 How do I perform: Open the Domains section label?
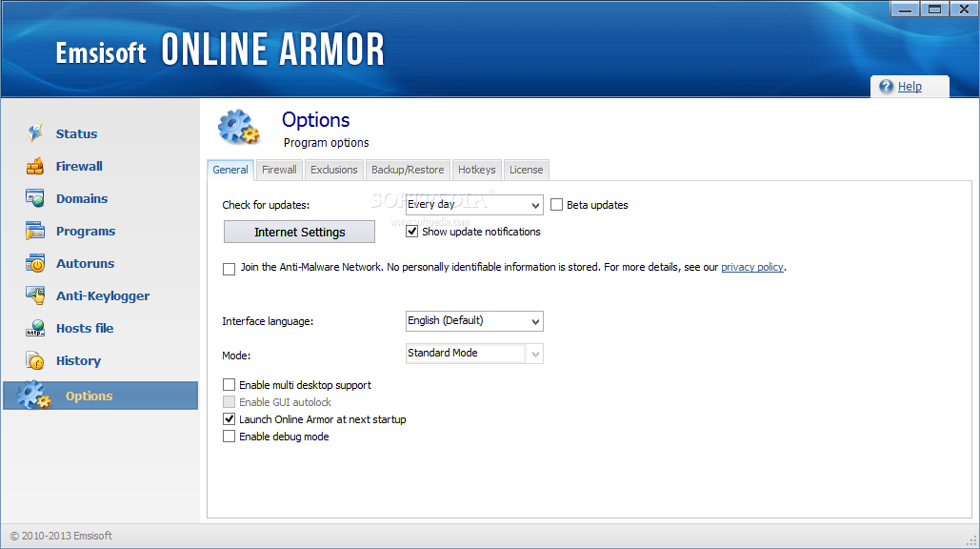point(82,198)
